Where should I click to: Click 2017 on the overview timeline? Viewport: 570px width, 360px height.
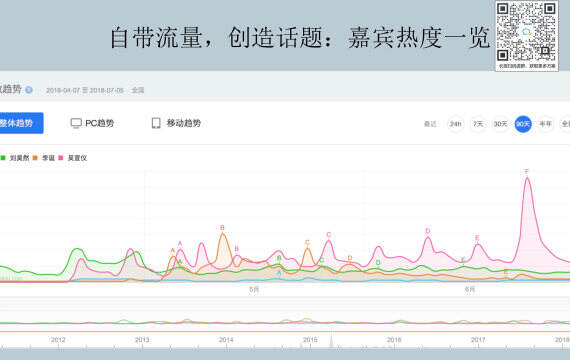[478, 340]
